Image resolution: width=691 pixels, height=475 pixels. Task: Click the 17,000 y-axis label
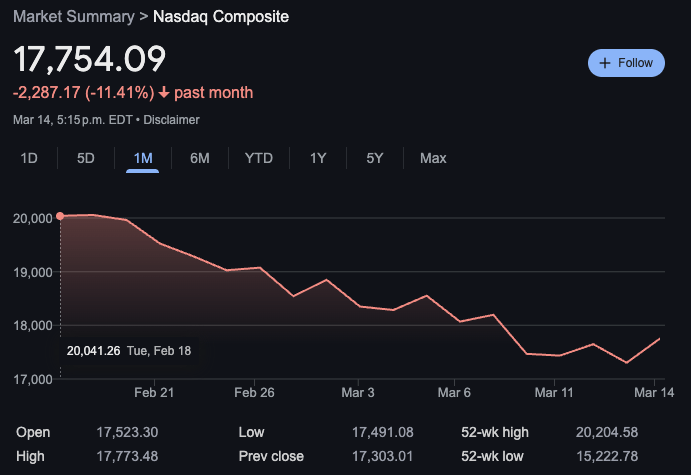(x=33, y=379)
